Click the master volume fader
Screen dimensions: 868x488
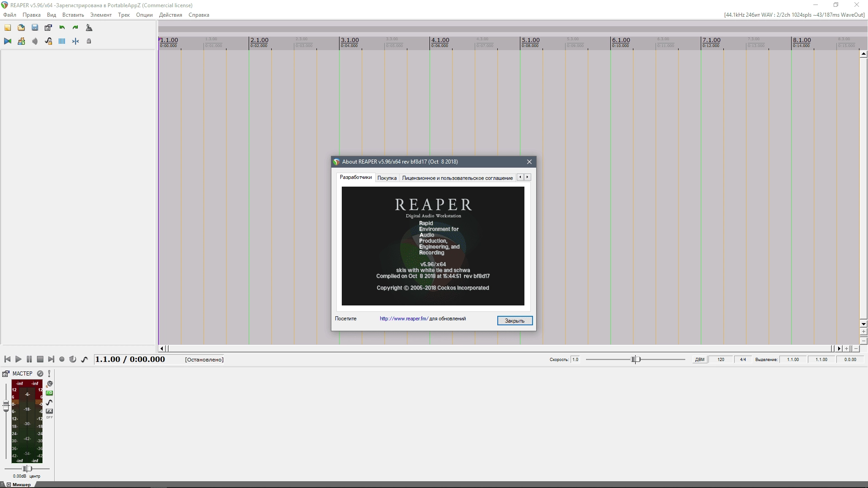[x=6, y=406]
